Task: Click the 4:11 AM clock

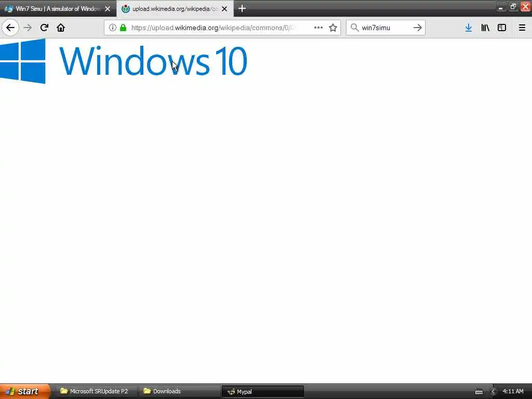Action: 513,391
